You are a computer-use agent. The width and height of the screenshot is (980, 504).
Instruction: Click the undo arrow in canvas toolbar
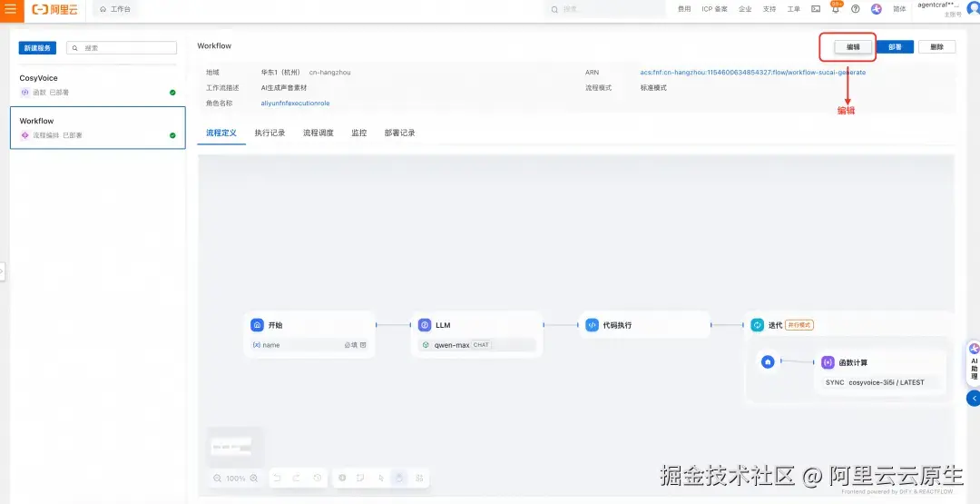277,478
